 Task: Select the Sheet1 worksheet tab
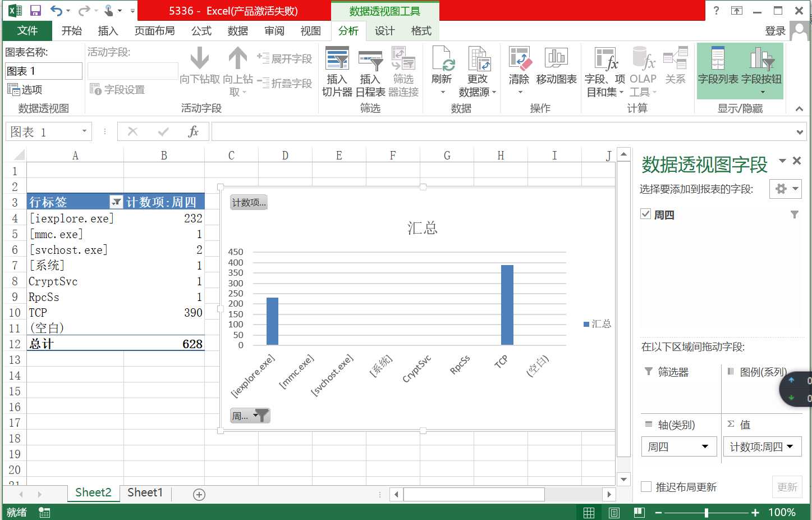pos(145,492)
